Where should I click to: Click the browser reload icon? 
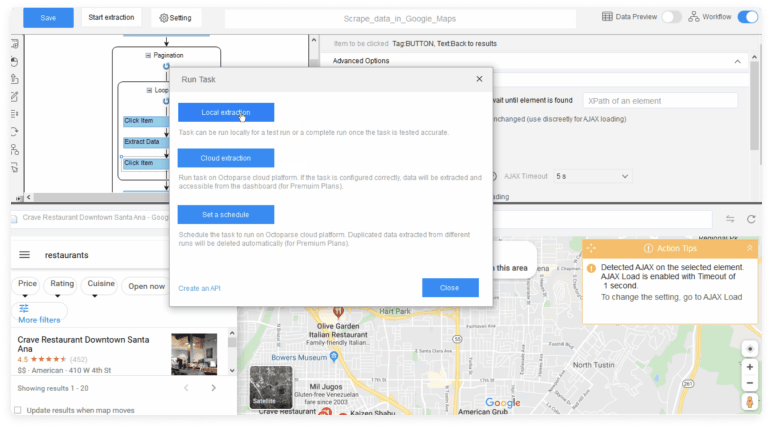pos(751,219)
